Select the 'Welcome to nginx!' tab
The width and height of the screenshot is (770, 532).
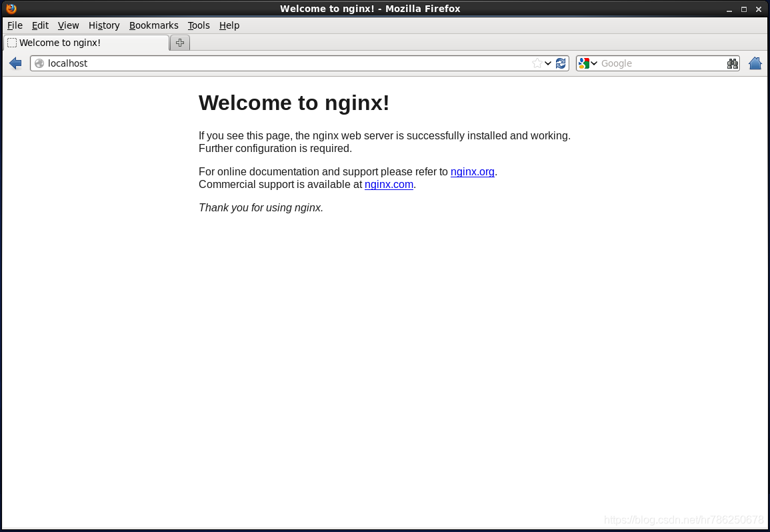tap(87, 43)
